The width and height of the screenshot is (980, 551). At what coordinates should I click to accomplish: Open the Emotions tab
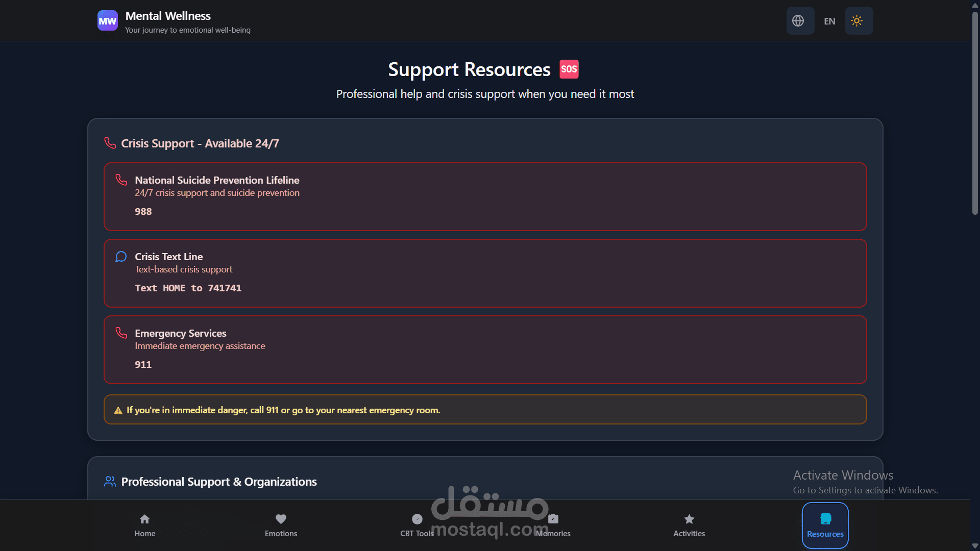click(281, 525)
